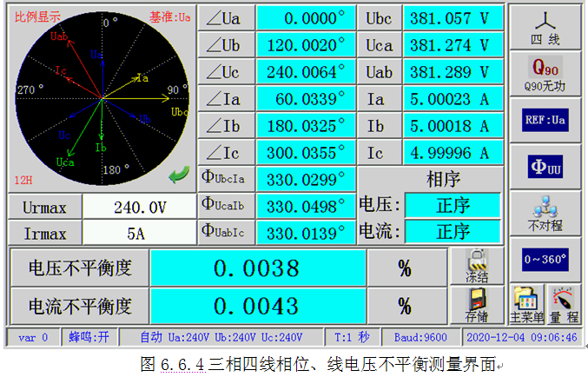This screenshot has height=377, width=588.
Task: Click the 电压不平衡度 value 0.0038
Action: point(258,268)
